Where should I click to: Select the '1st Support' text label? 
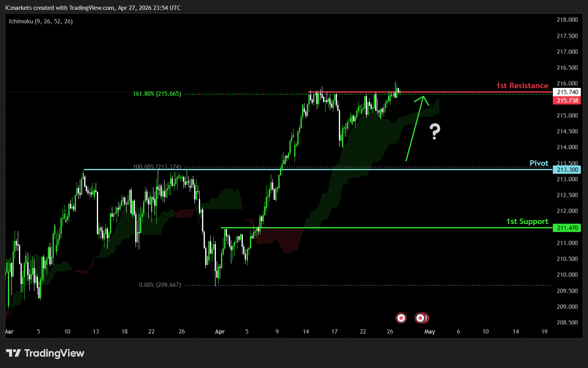[527, 222]
